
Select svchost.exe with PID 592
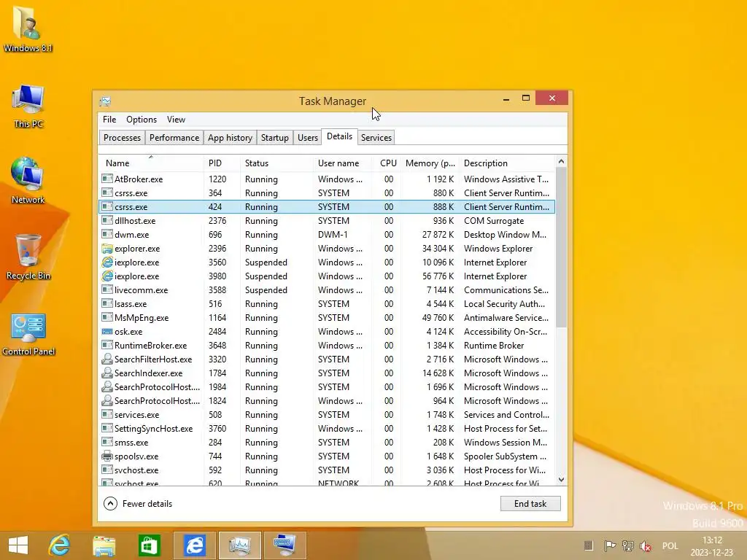(327, 470)
